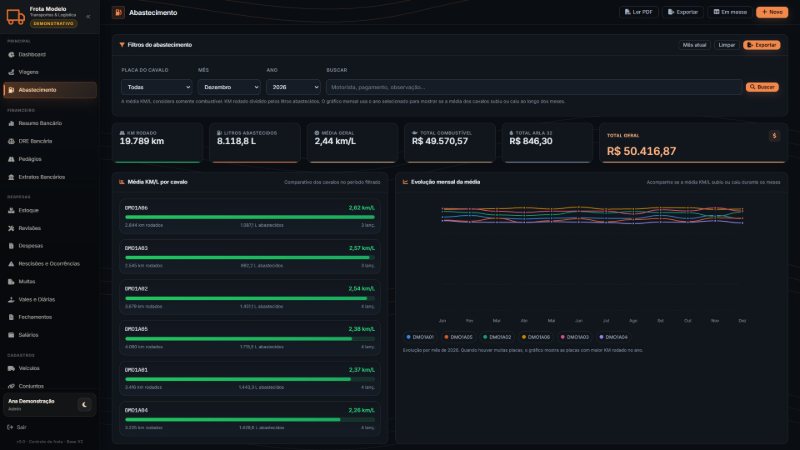Click the Limpar filter button
This screenshot has width=800, height=450.
click(727, 45)
